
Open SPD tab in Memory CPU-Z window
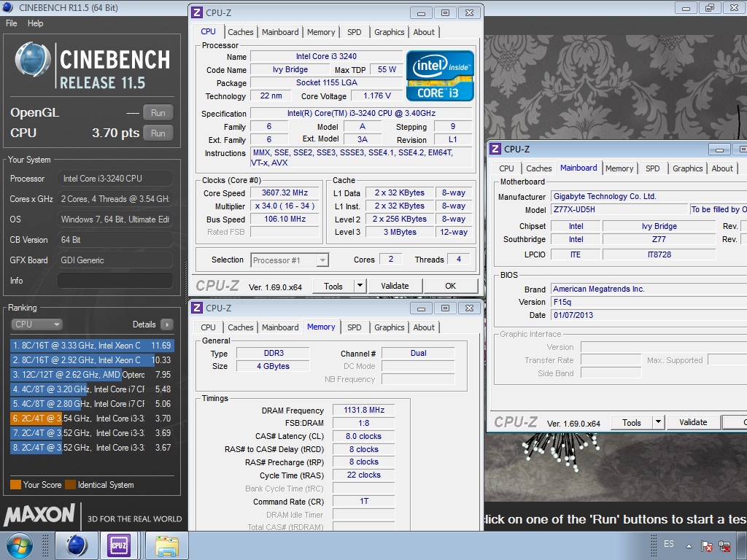[x=354, y=327]
